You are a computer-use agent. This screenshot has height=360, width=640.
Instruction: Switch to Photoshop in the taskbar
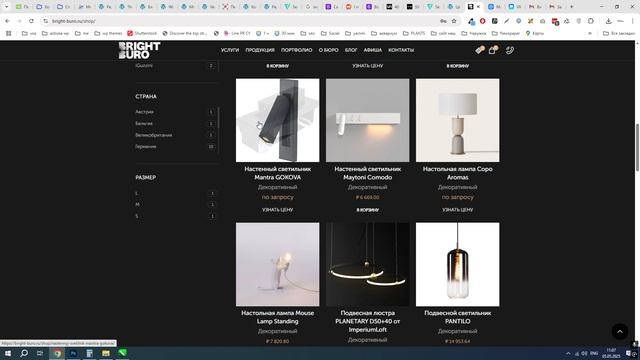(x=73, y=353)
